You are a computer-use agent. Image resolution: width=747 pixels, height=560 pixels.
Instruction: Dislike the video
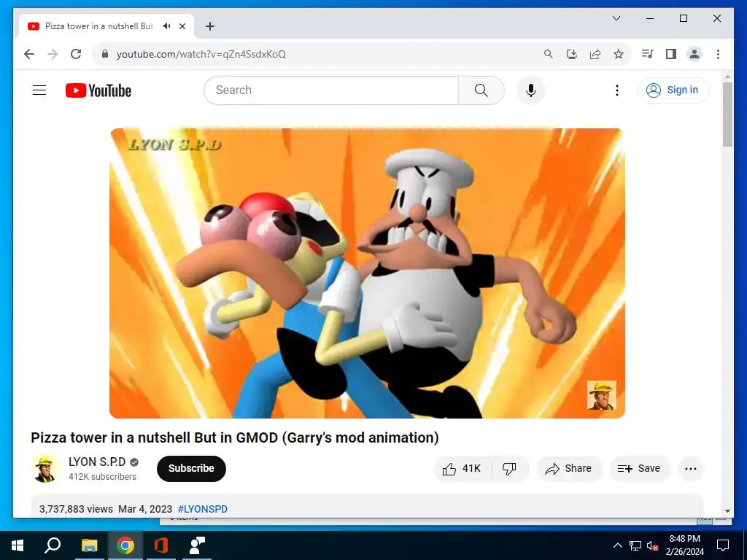(x=509, y=469)
